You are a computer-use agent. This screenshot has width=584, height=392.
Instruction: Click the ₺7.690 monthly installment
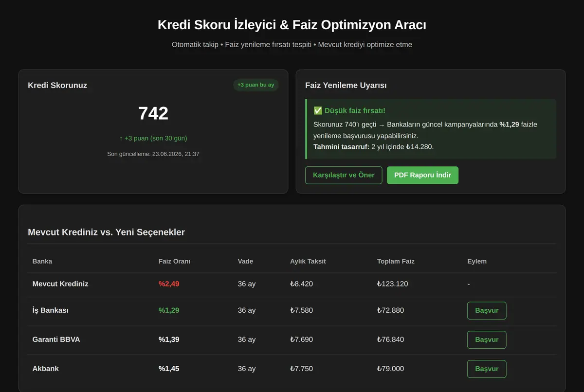coord(302,339)
